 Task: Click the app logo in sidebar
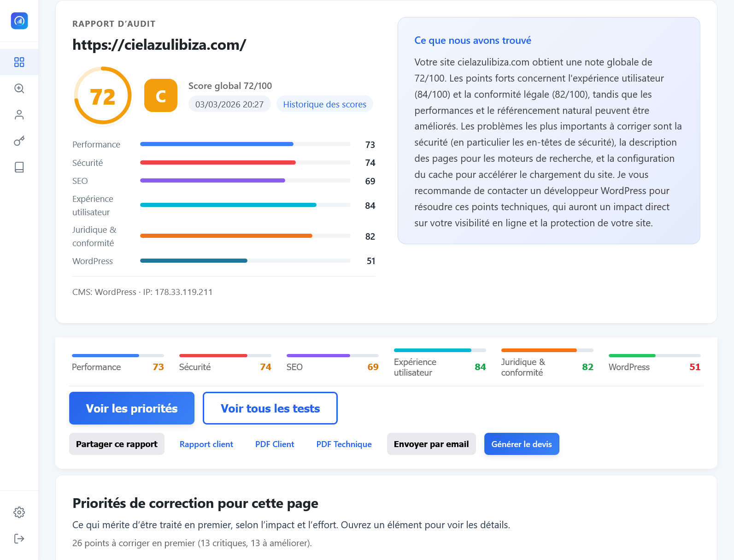(x=19, y=21)
